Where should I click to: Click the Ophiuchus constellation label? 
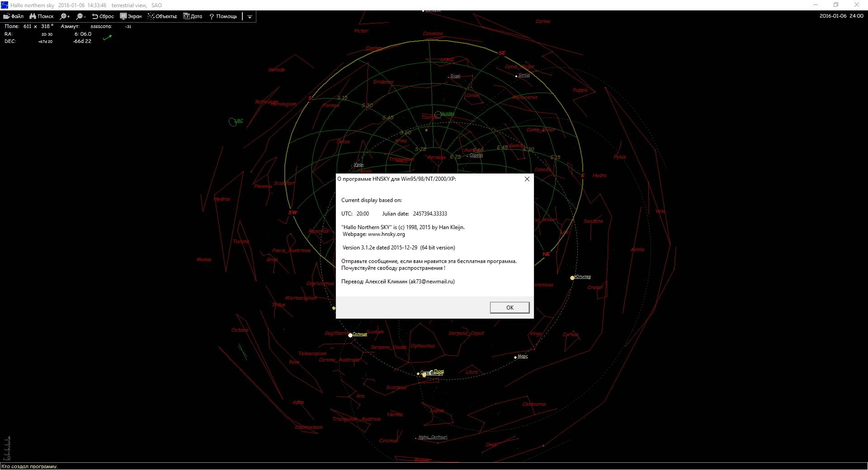(x=423, y=346)
